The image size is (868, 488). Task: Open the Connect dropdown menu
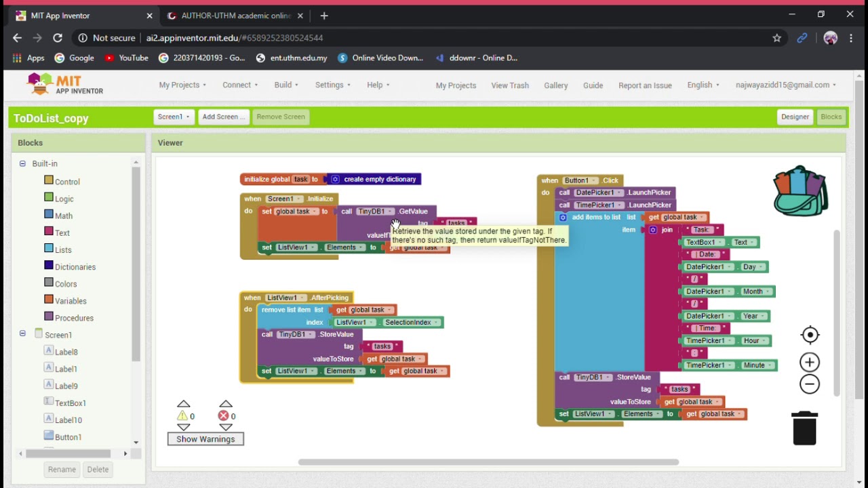pyautogui.click(x=240, y=85)
